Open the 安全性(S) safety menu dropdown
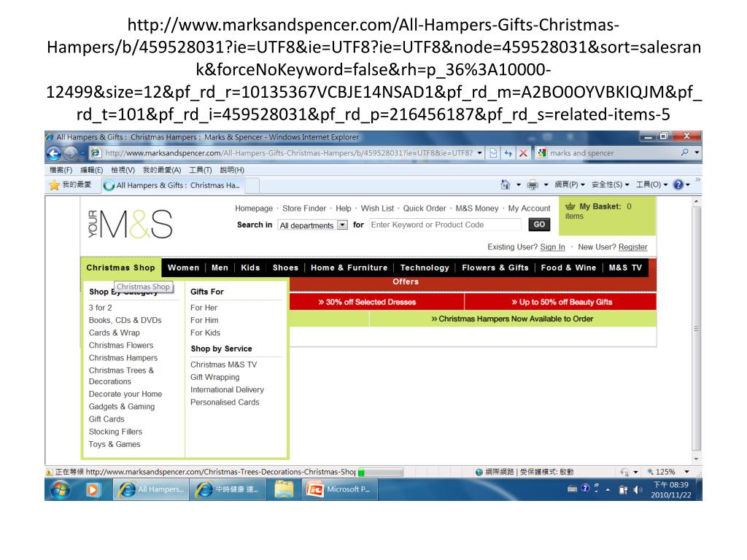747x560 pixels. (611, 184)
